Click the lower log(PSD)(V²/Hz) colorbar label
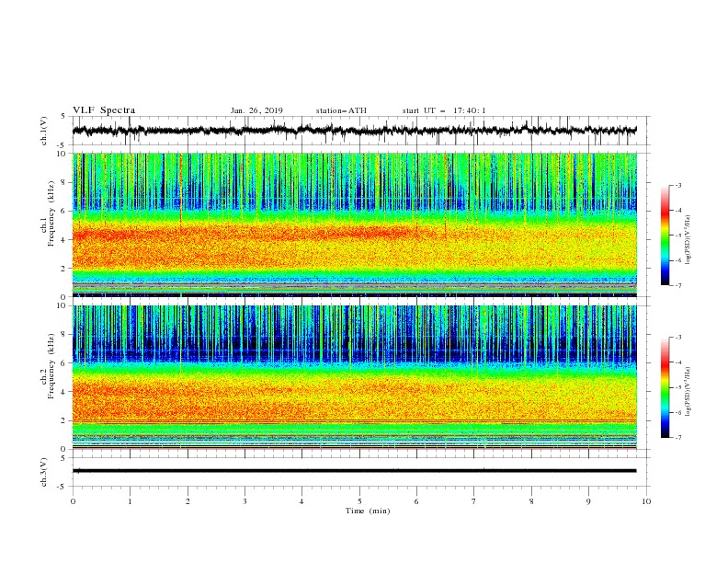This screenshot has width=728, height=563. point(688,392)
